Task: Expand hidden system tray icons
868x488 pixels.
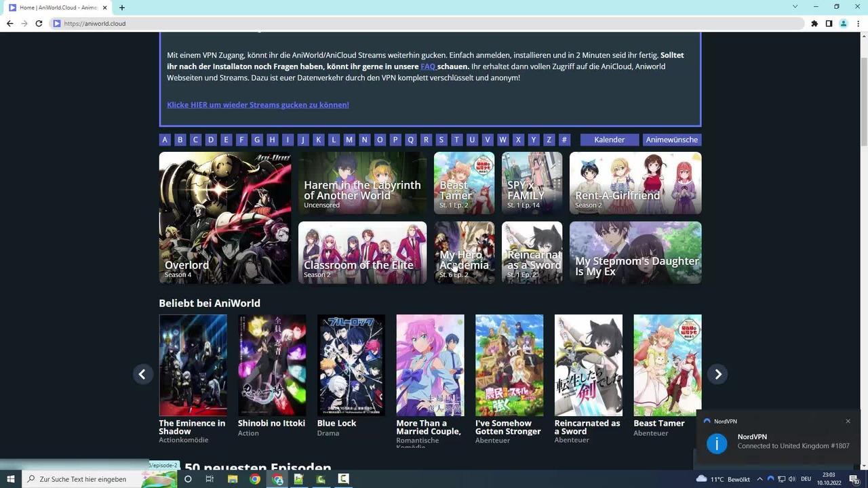Action: [759, 479]
